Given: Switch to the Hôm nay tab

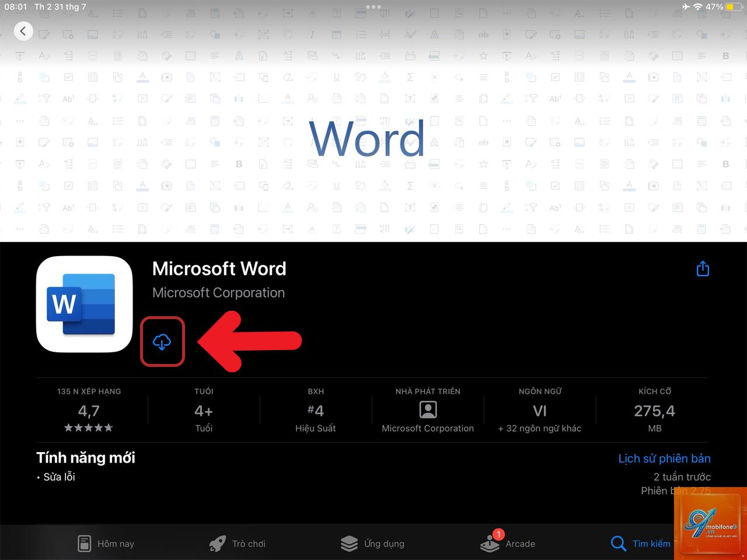Looking at the screenshot, I should pos(106,544).
